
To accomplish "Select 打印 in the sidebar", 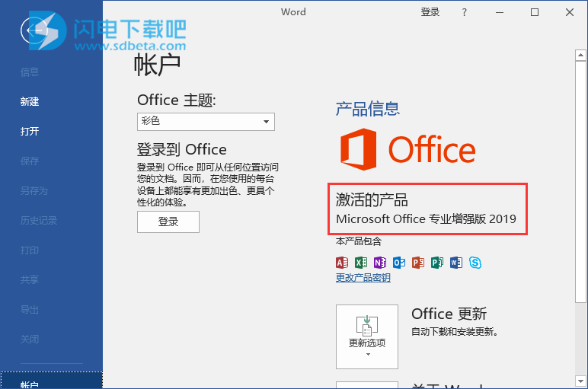I will (x=30, y=250).
